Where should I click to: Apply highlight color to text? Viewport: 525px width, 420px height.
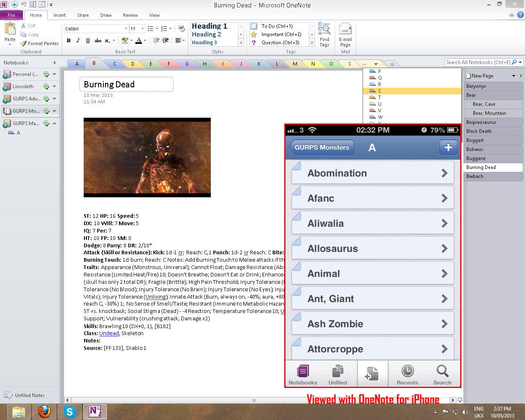(125, 41)
